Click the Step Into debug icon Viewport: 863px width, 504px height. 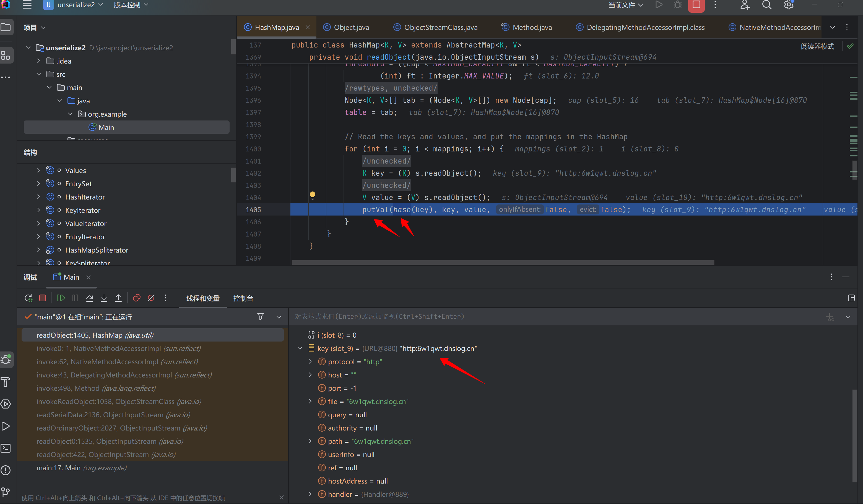(104, 298)
